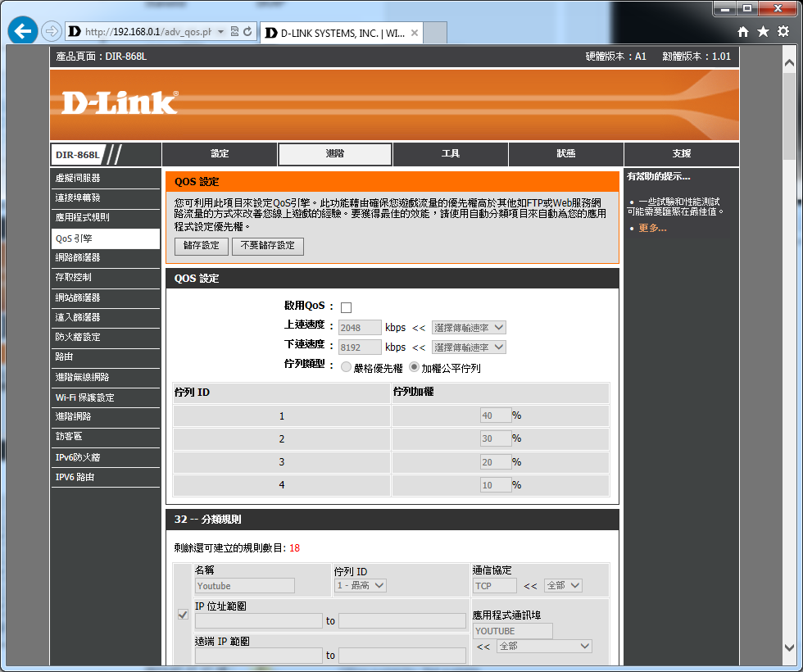The image size is (803, 672).
Task: Switch to the 工具 top tab
Action: 450,154
